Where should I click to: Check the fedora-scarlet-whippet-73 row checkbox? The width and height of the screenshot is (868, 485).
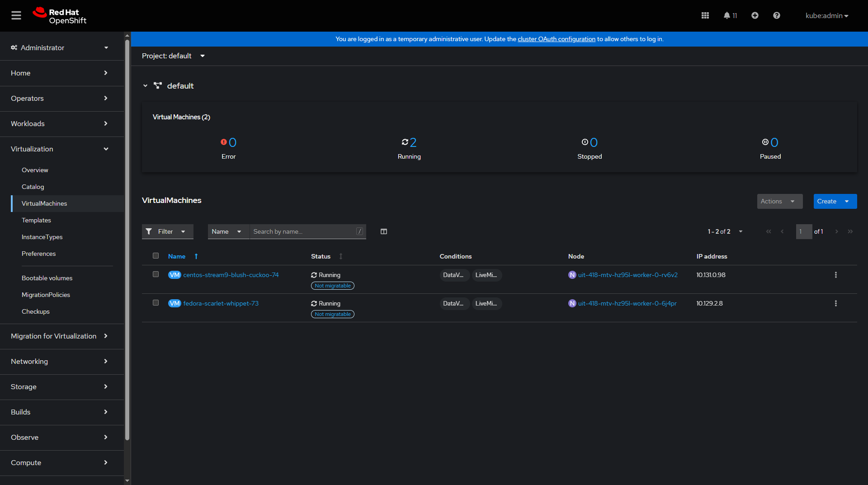point(156,303)
